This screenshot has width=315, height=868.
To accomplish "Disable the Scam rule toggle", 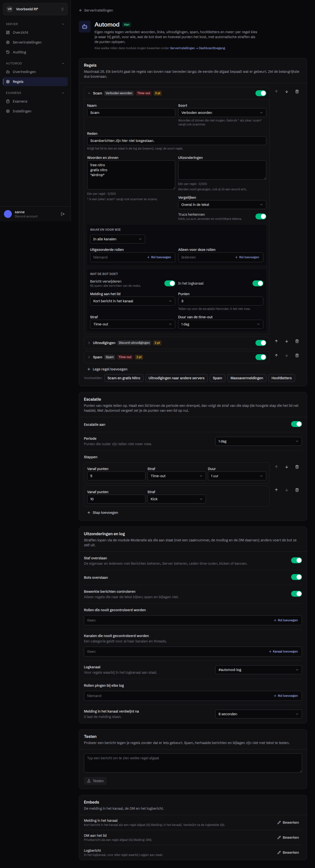I will pyautogui.click(x=261, y=93).
